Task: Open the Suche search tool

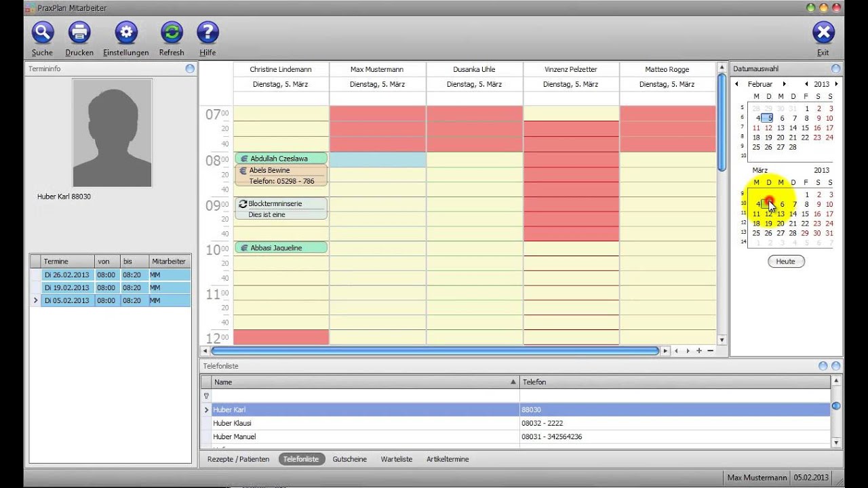Action: click(x=42, y=32)
